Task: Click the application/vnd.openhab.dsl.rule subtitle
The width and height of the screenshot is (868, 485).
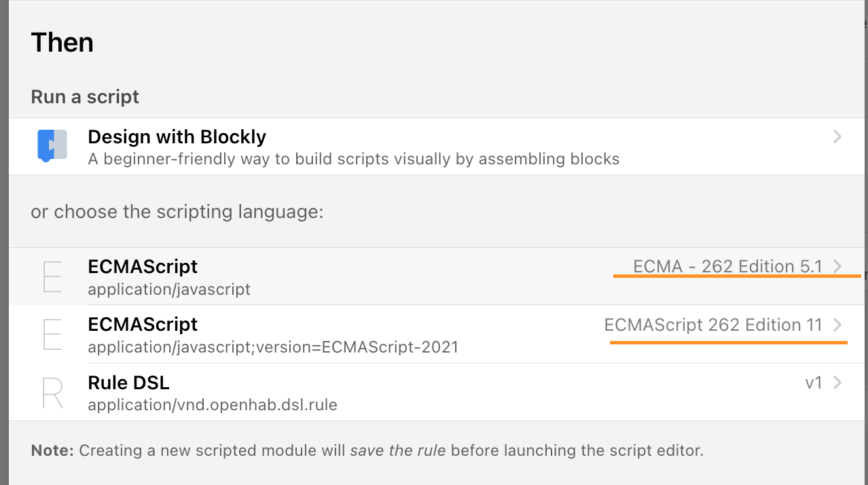Action: coord(213,406)
